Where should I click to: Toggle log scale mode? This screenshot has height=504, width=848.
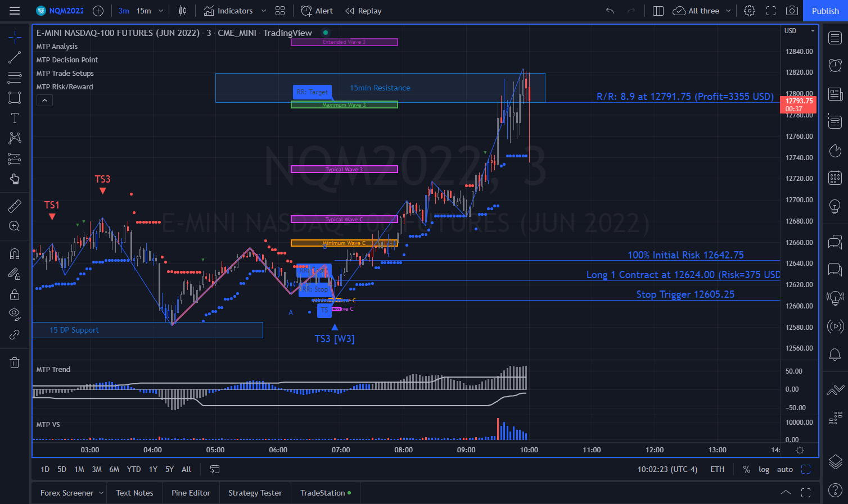(x=764, y=469)
